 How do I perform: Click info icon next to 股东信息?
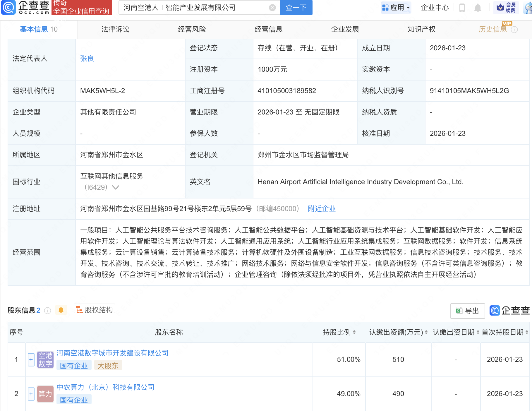click(x=48, y=311)
